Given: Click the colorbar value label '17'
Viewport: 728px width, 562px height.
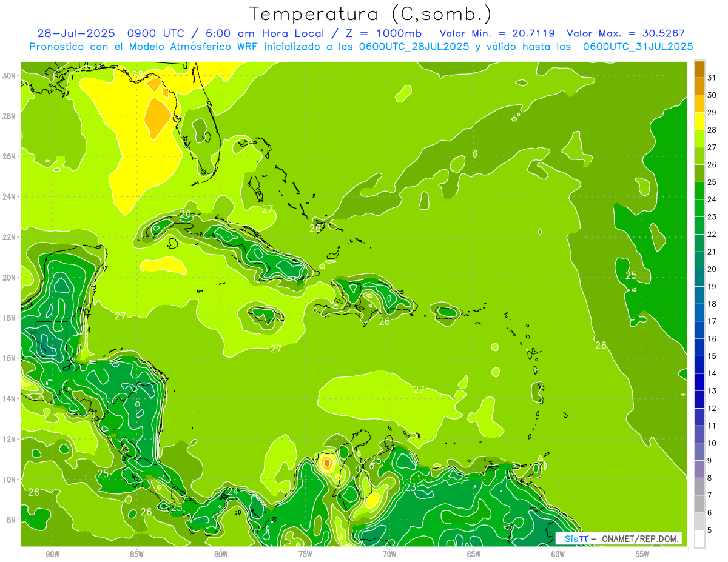Looking at the screenshot, I should click(712, 321).
